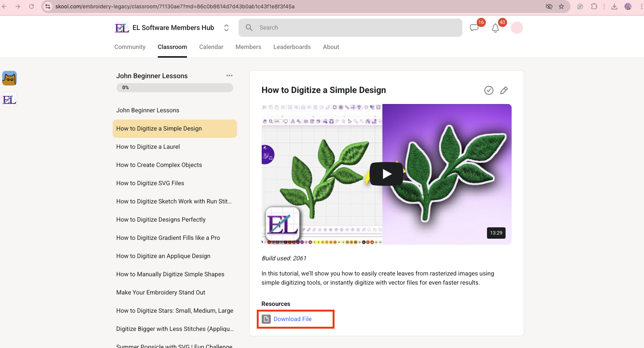644x348 pixels.
Task: Open lesson How to Digitize Designs Perfectly
Action: tap(175, 220)
